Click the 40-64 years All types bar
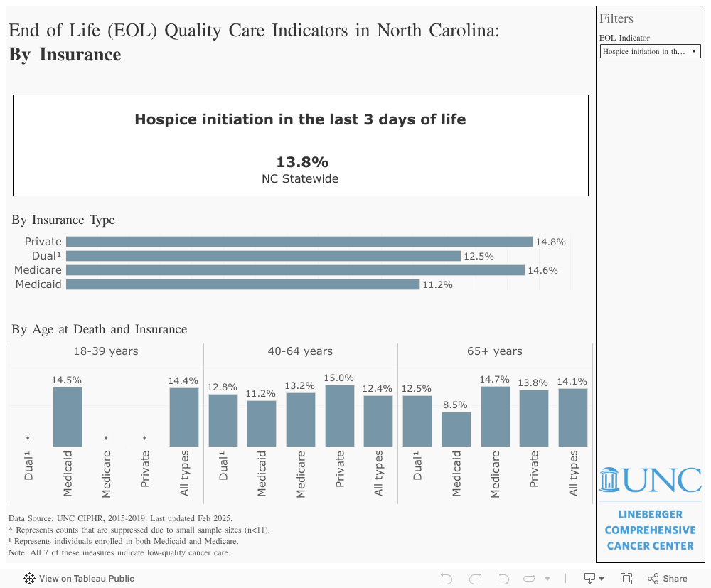The width and height of the screenshot is (711, 588). pyautogui.click(x=378, y=421)
